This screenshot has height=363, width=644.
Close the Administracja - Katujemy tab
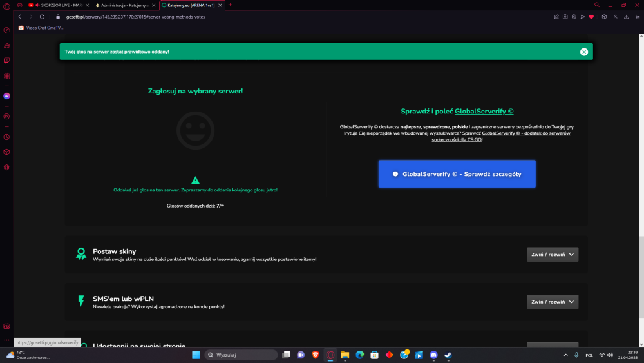point(154,5)
